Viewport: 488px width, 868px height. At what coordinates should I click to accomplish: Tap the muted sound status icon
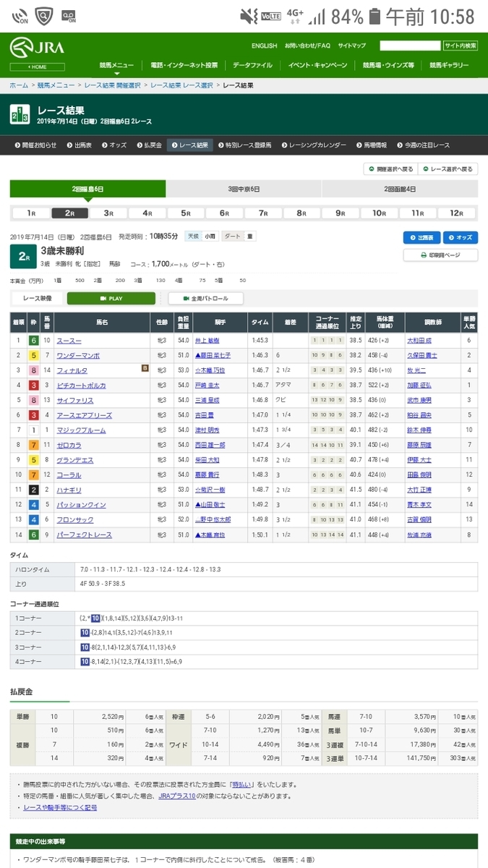click(x=249, y=17)
